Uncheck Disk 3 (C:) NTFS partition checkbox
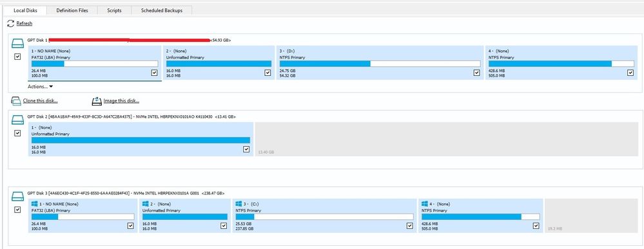This screenshot has width=644, height=249. pos(409,226)
